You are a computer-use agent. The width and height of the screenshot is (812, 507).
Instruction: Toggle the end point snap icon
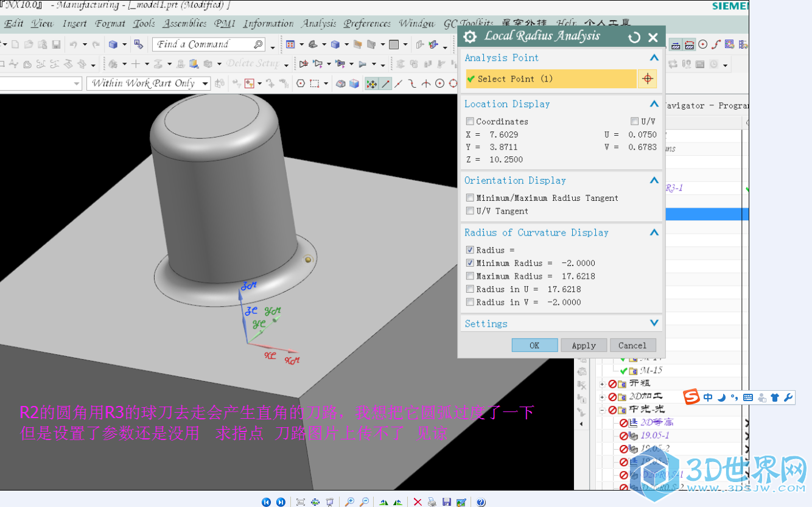(386, 83)
